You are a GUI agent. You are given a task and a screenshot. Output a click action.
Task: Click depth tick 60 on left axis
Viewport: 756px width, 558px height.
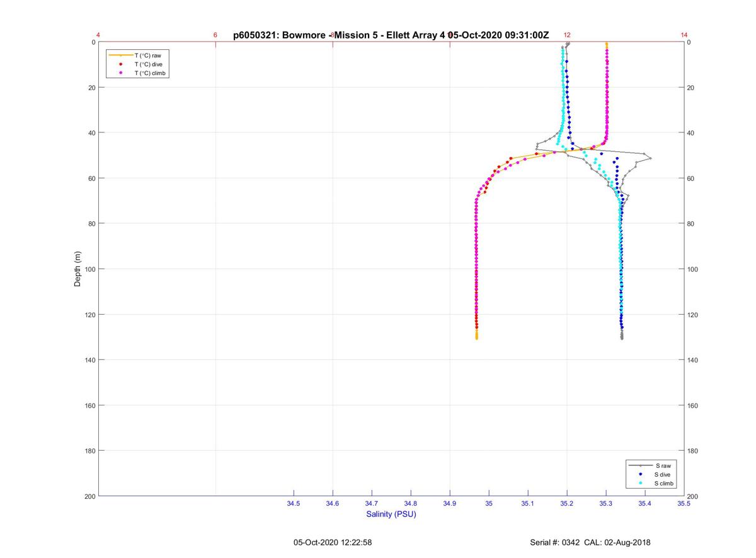click(92, 178)
